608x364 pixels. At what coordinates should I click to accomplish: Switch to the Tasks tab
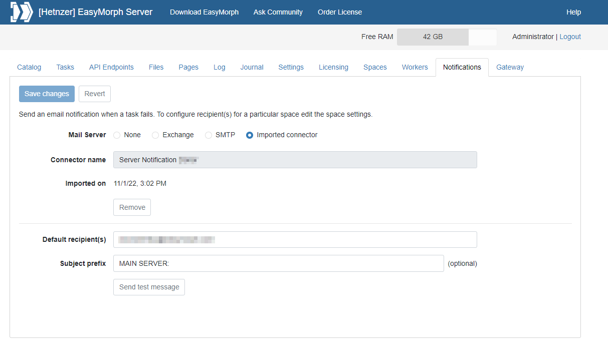[65, 67]
